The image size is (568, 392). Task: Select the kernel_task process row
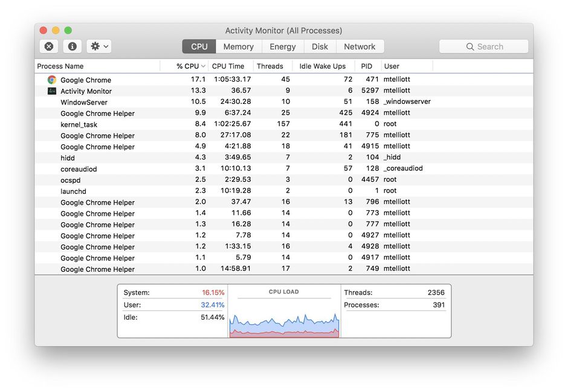284,124
